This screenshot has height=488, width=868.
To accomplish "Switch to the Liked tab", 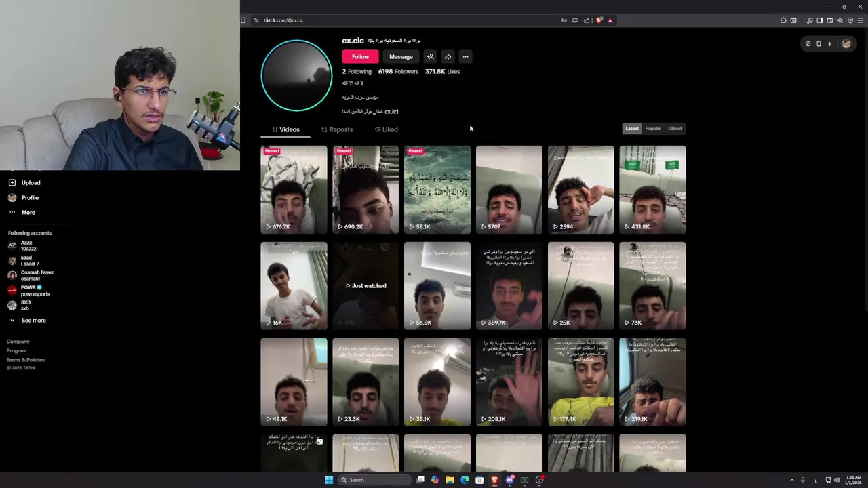I will point(386,129).
